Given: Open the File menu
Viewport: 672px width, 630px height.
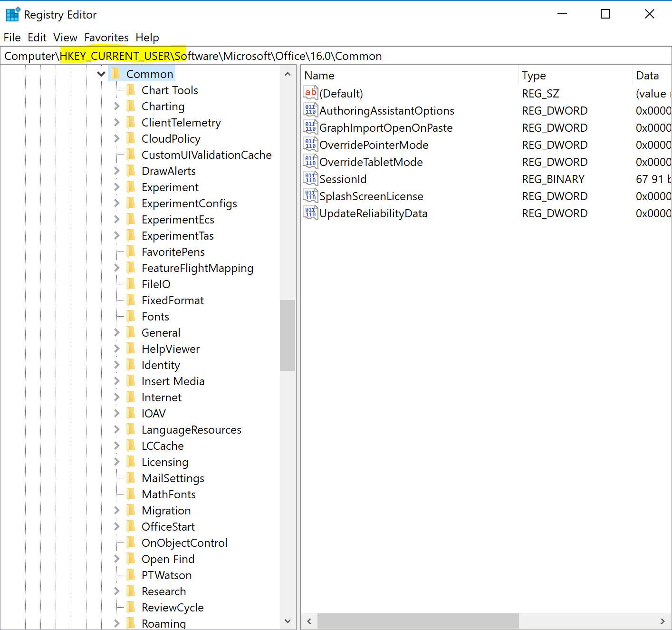Looking at the screenshot, I should [12, 38].
